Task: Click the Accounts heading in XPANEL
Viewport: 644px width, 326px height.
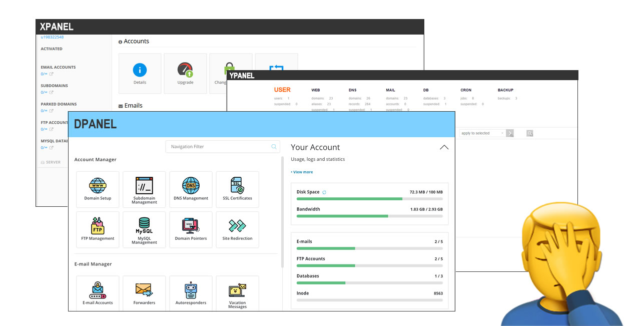Action: pyautogui.click(x=136, y=41)
